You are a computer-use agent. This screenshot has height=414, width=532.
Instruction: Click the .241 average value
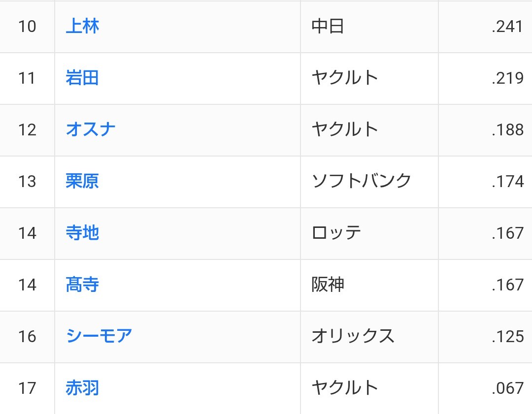click(507, 27)
